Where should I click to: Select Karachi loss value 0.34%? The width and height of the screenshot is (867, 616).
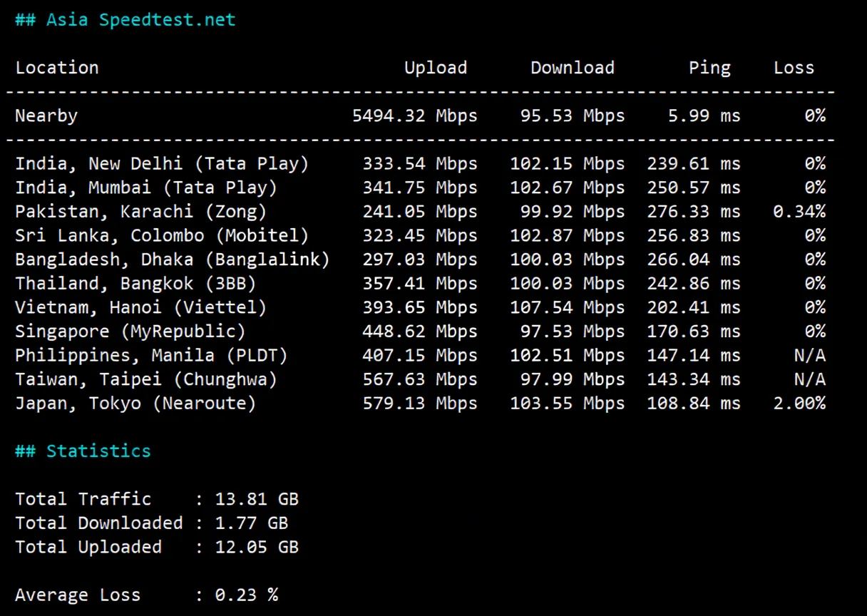tap(799, 211)
